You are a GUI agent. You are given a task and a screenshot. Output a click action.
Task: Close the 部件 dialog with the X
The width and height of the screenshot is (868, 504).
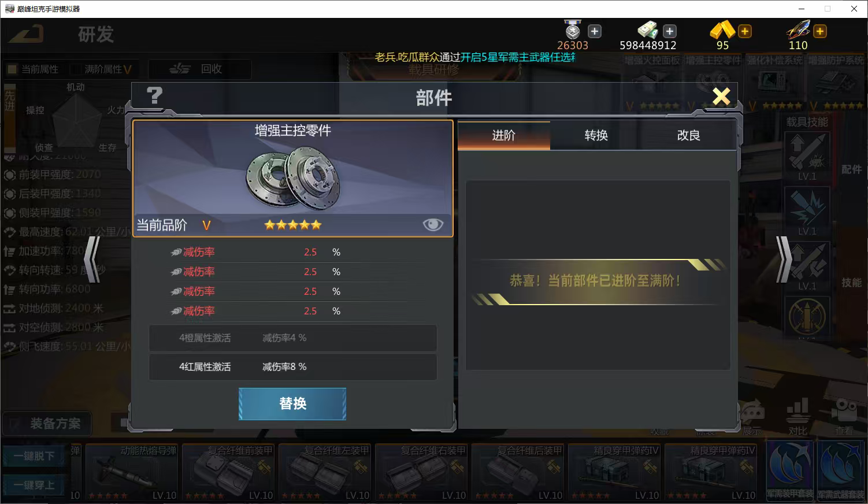tap(721, 96)
